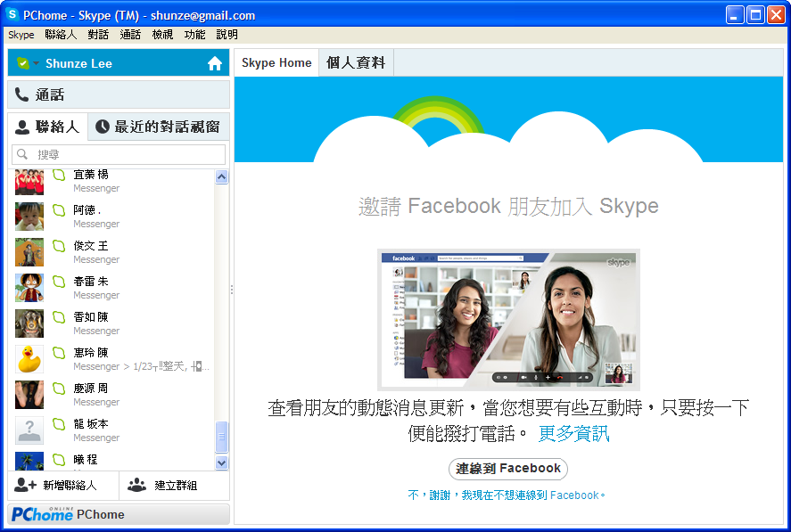Click the status icon beside 阿德
The height and width of the screenshot is (532, 791).
(59, 209)
